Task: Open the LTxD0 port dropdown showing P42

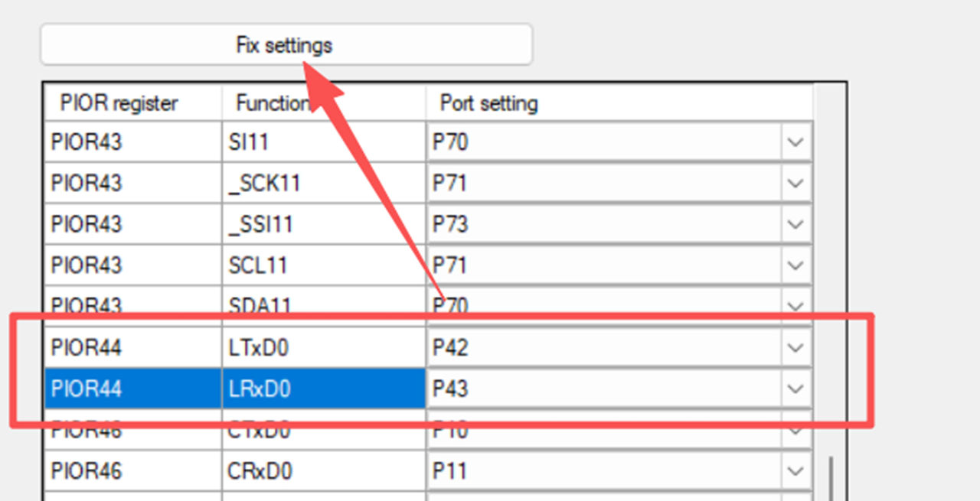Action: point(795,348)
